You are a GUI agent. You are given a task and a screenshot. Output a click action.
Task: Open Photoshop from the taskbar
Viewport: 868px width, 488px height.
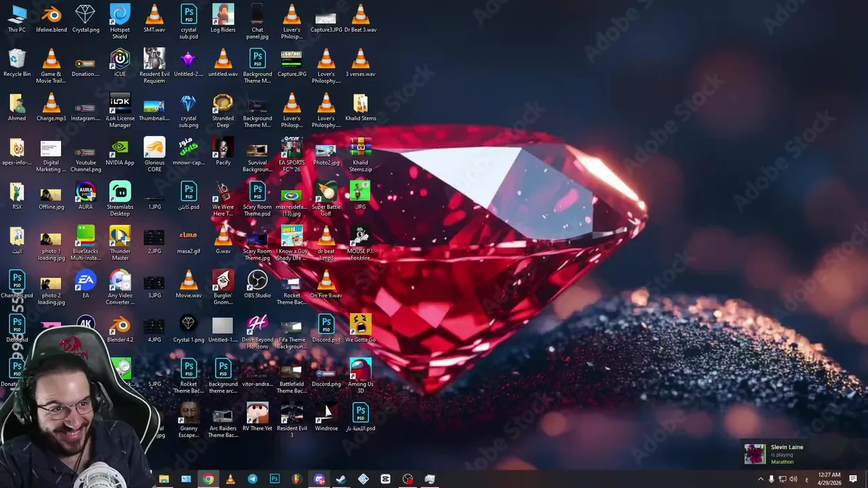[x=275, y=479]
